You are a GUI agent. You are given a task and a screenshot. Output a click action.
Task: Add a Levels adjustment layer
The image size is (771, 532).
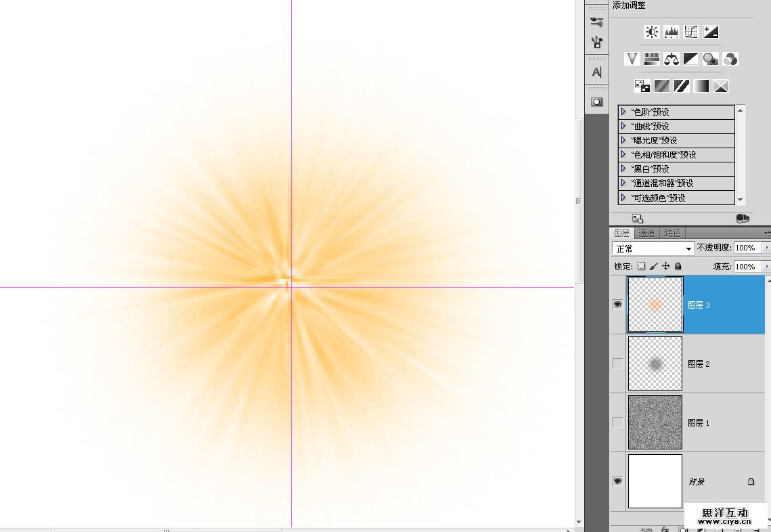point(671,32)
